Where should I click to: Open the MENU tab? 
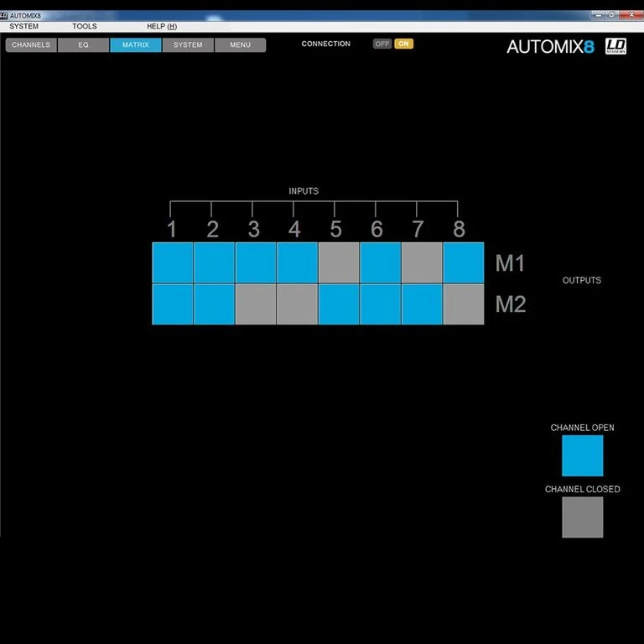pyautogui.click(x=240, y=45)
